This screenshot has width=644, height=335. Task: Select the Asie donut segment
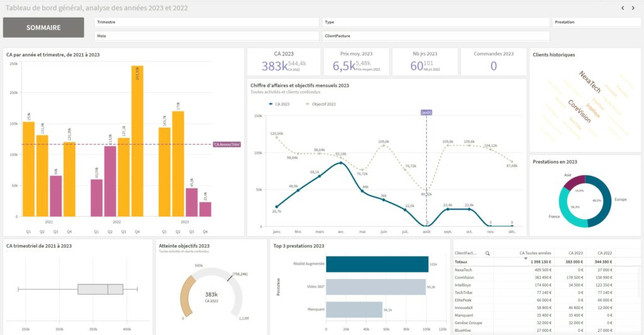click(x=575, y=182)
